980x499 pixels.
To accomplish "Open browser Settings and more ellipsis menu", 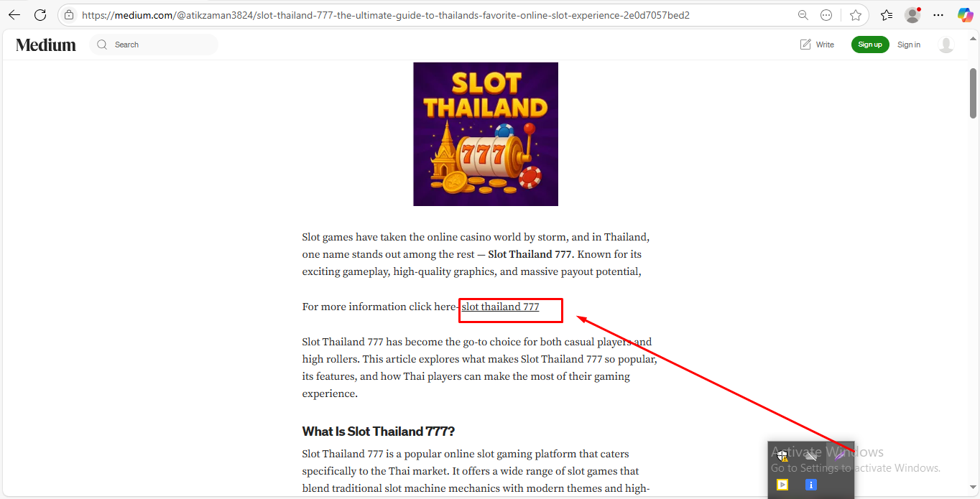I will pos(938,14).
